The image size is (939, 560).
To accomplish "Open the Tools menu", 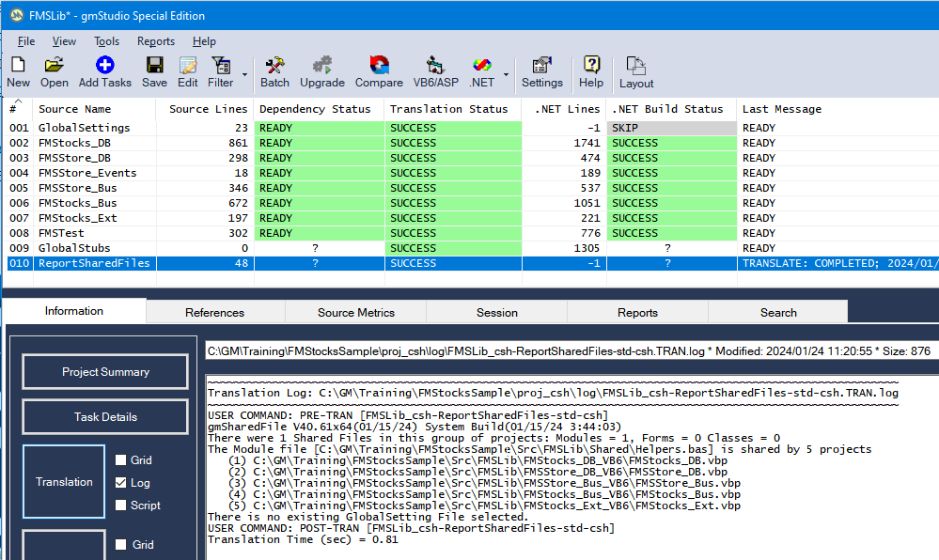I will (106, 41).
